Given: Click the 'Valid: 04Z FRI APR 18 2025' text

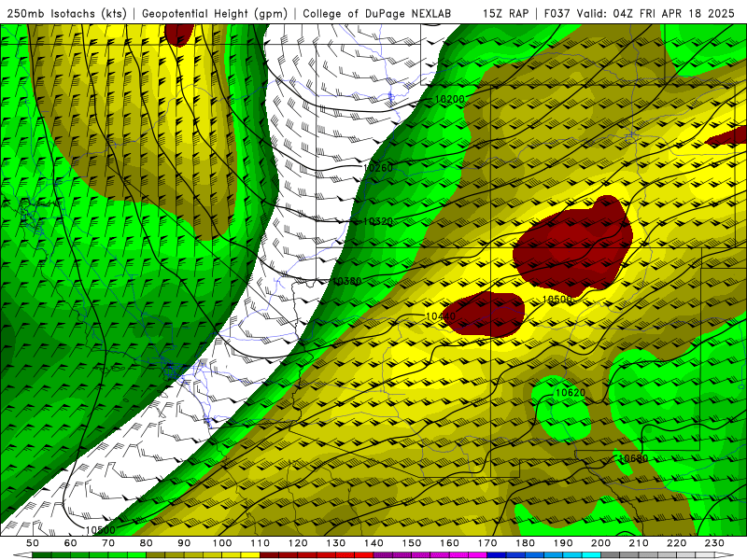Looking at the screenshot, I should point(655,14).
